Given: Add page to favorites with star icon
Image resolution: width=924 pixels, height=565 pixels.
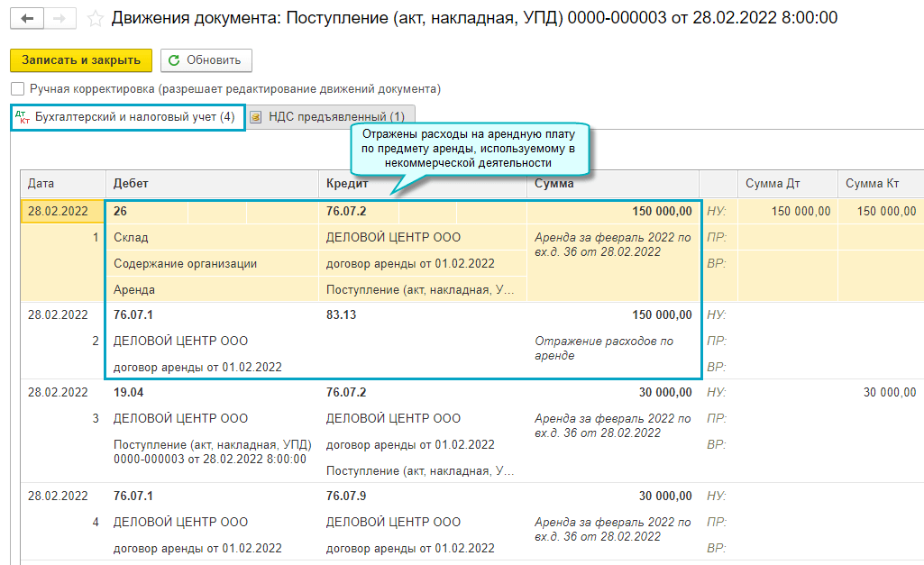Looking at the screenshot, I should (95, 19).
